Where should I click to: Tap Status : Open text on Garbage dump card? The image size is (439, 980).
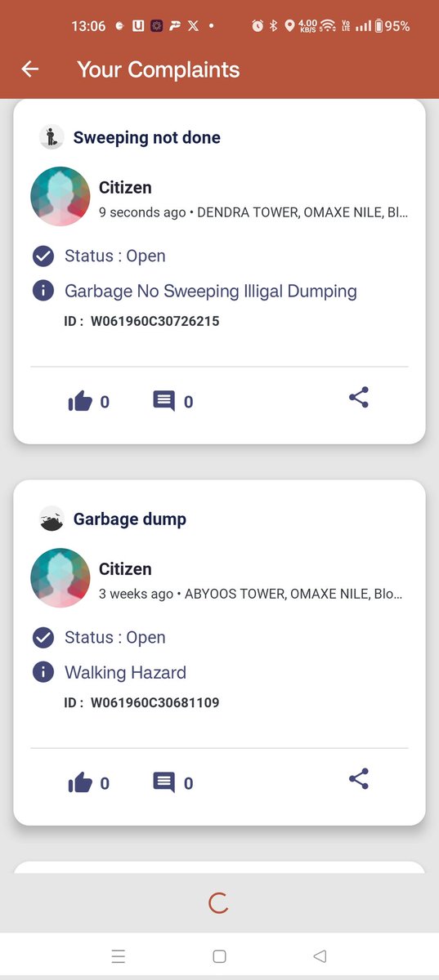coord(115,637)
